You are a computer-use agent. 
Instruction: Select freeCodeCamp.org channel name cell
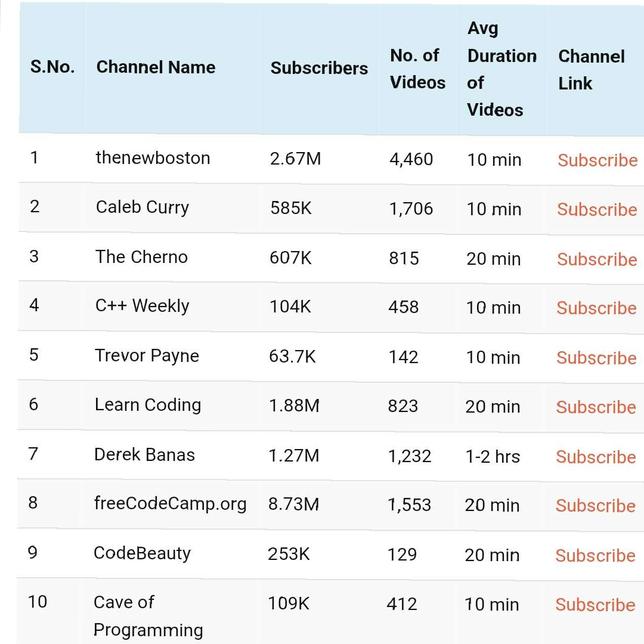170,504
